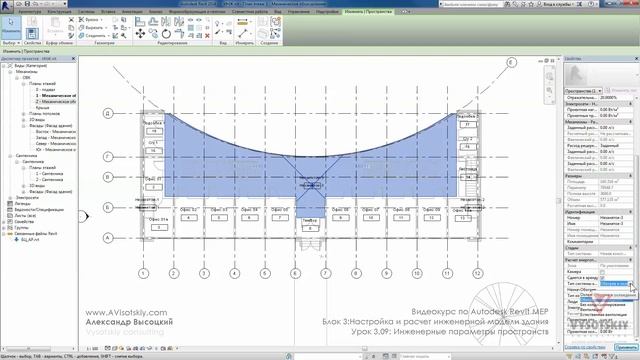Open the 1 - Сантехника floor plan
640x360 pixels.
[49, 174]
